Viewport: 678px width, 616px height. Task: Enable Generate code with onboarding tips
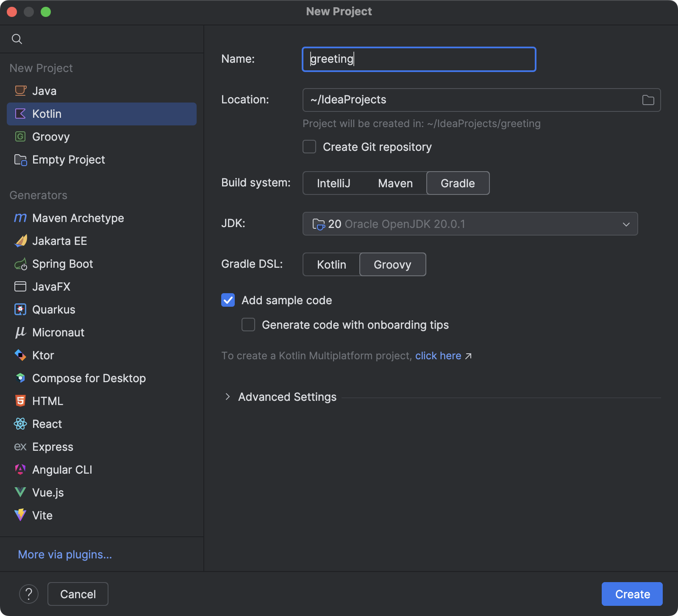coord(248,325)
